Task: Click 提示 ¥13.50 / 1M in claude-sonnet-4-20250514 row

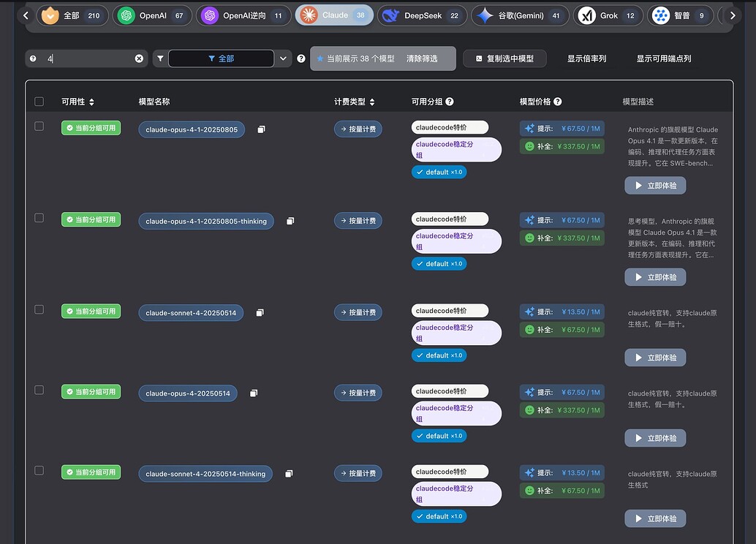Action: 562,311
